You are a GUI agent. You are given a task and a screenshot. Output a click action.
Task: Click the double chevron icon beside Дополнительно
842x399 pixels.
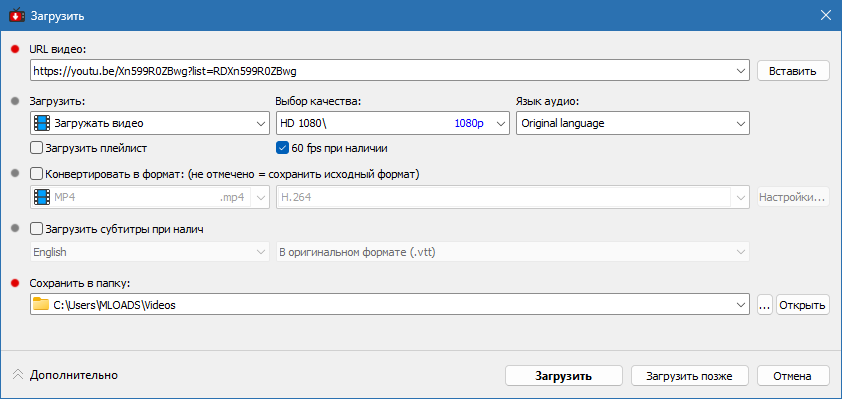(x=18, y=375)
